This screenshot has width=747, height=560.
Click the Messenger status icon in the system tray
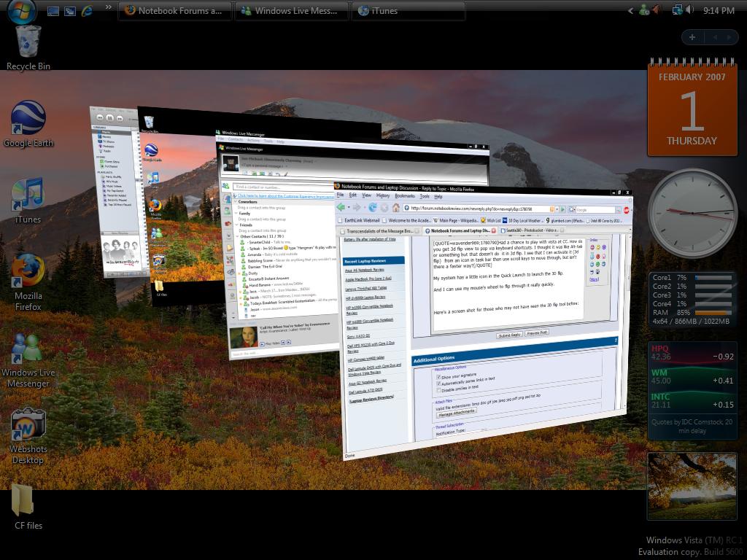click(x=645, y=10)
